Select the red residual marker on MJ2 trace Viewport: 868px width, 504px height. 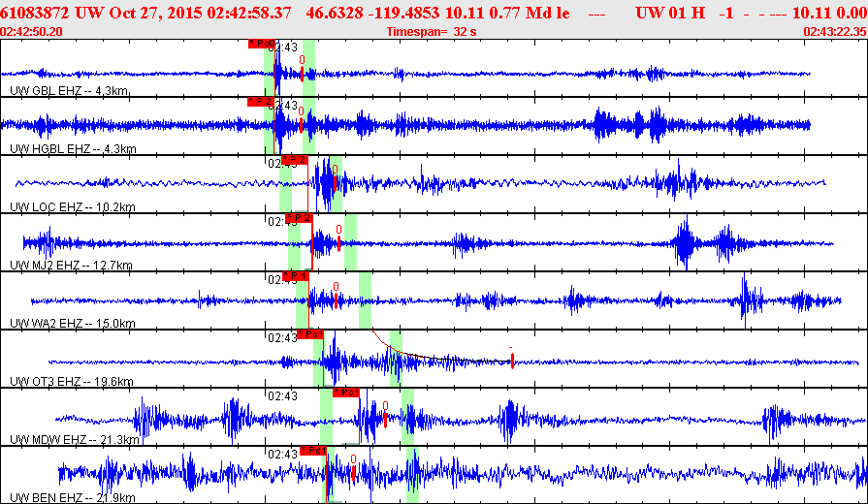click(338, 243)
